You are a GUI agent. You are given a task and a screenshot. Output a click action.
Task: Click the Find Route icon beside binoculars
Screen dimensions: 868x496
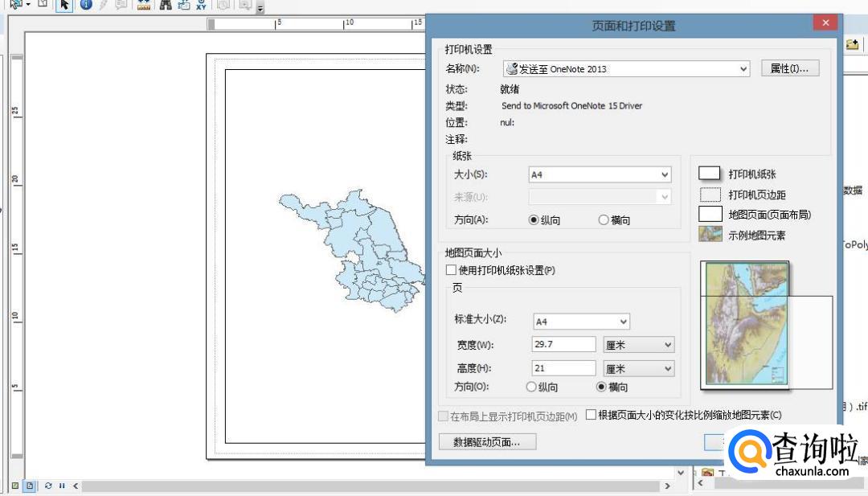[x=183, y=5]
